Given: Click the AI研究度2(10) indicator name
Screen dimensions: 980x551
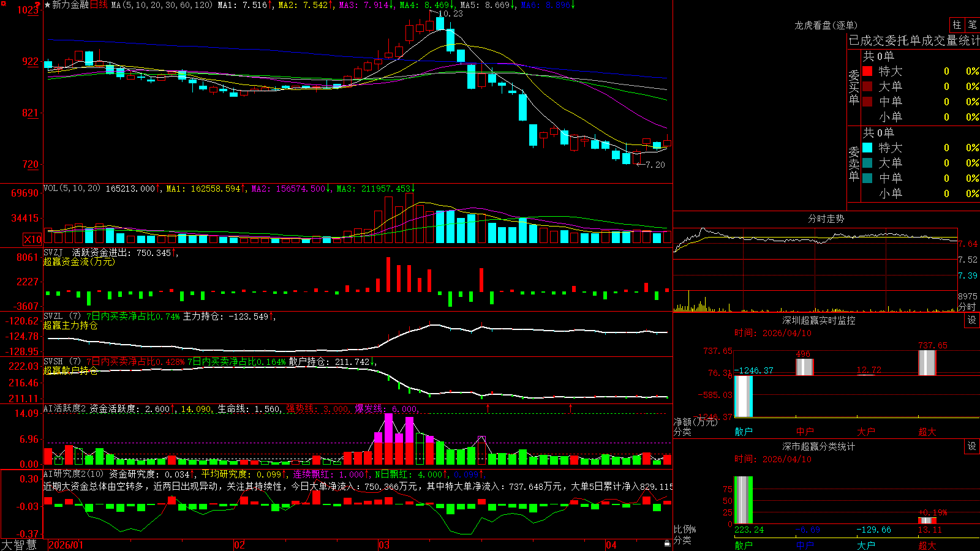Looking at the screenshot, I should [x=73, y=474].
